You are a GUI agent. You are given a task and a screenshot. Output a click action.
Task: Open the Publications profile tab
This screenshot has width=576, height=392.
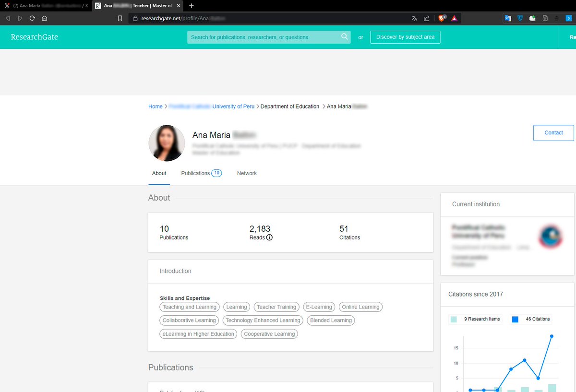point(201,173)
